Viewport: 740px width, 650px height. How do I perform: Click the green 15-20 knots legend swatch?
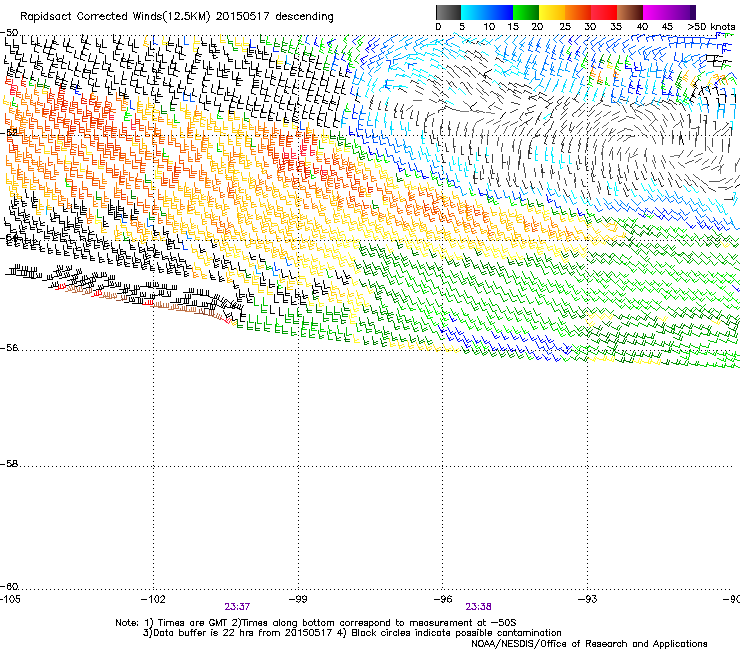click(526, 12)
